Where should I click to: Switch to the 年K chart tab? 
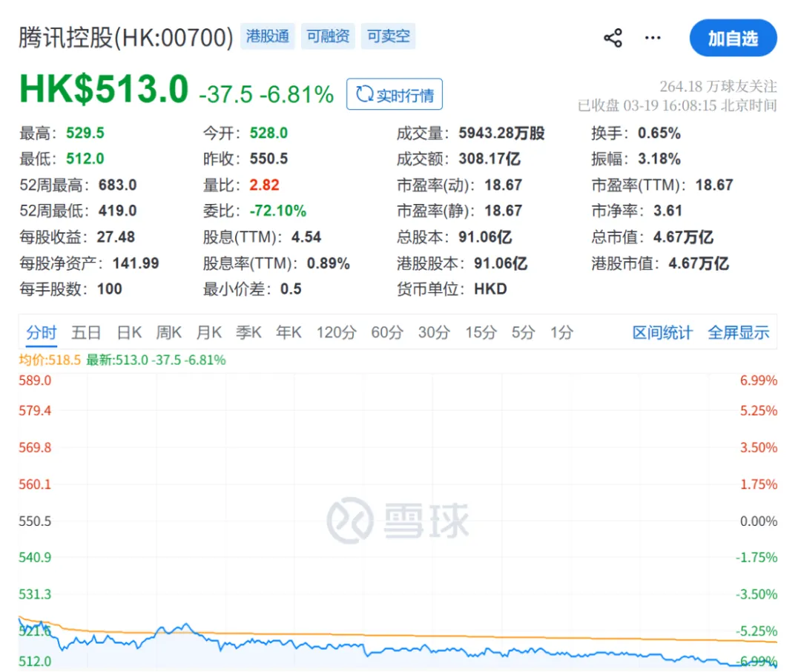(x=289, y=333)
